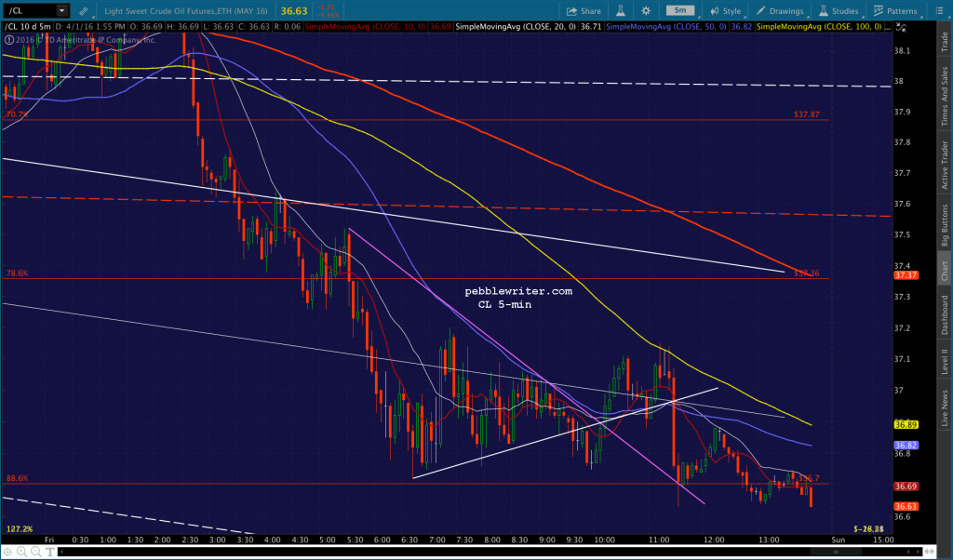Click SimpleMovingAvg (CLOSE, 10, 0) study label
This screenshot has height=560, width=953.
365,27
